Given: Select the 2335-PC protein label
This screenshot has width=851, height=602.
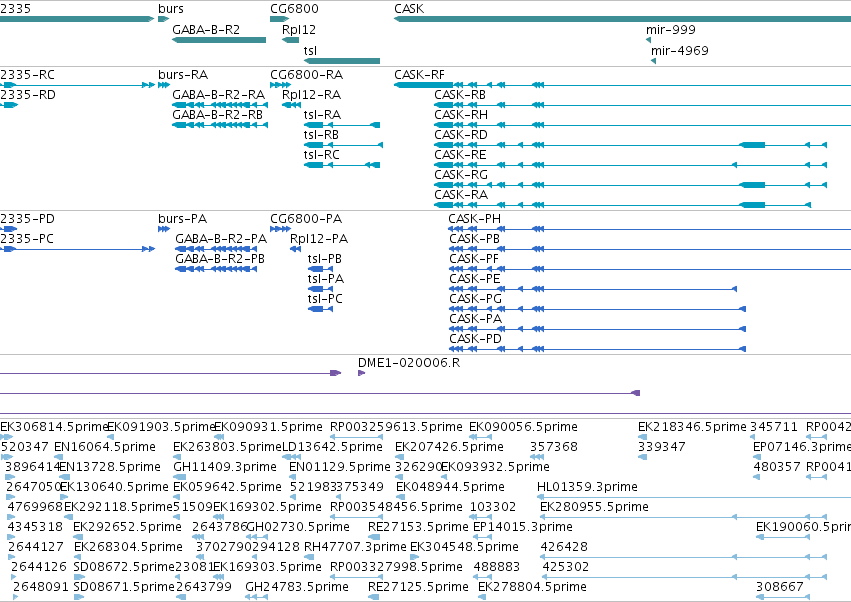Looking at the screenshot, I should click(x=27, y=239).
